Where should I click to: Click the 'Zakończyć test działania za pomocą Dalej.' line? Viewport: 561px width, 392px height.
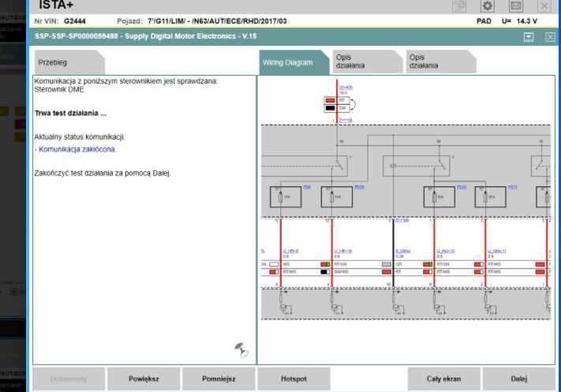(x=103, y=173)
